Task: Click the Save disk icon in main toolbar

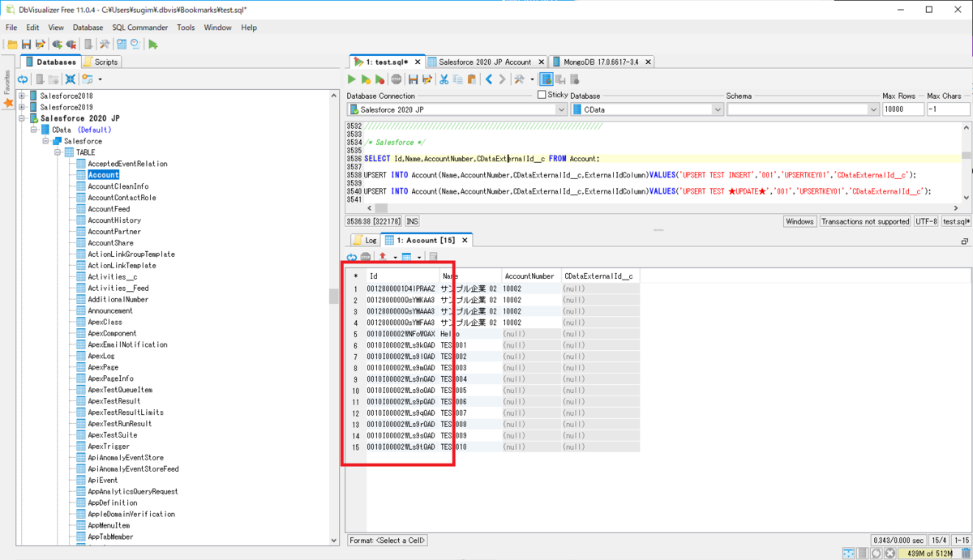Action: point(26,45)
